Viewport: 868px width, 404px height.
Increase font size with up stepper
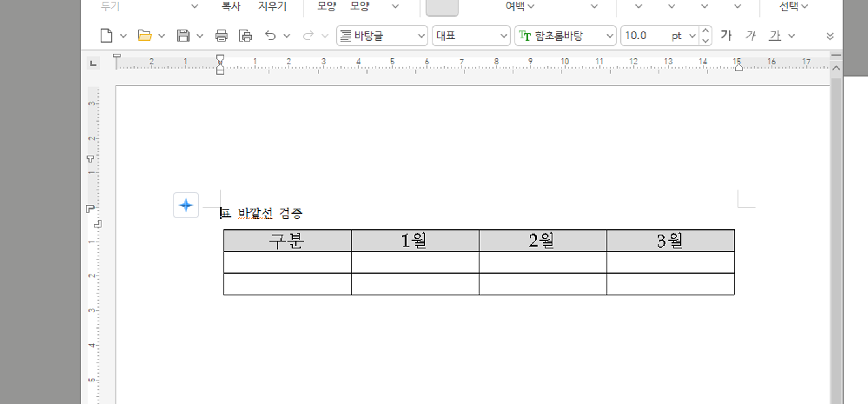705,31
